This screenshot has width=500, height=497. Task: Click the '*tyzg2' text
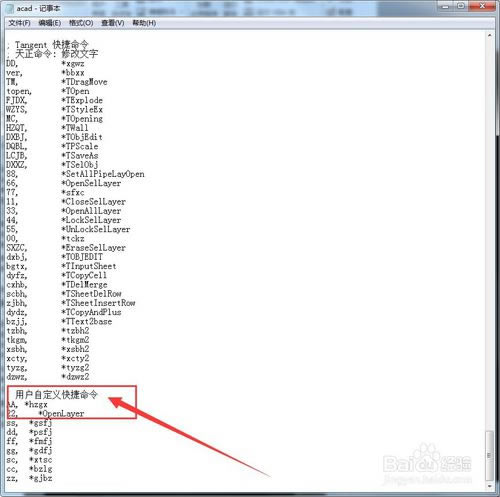pyautogui.click(x=75, y=368)
